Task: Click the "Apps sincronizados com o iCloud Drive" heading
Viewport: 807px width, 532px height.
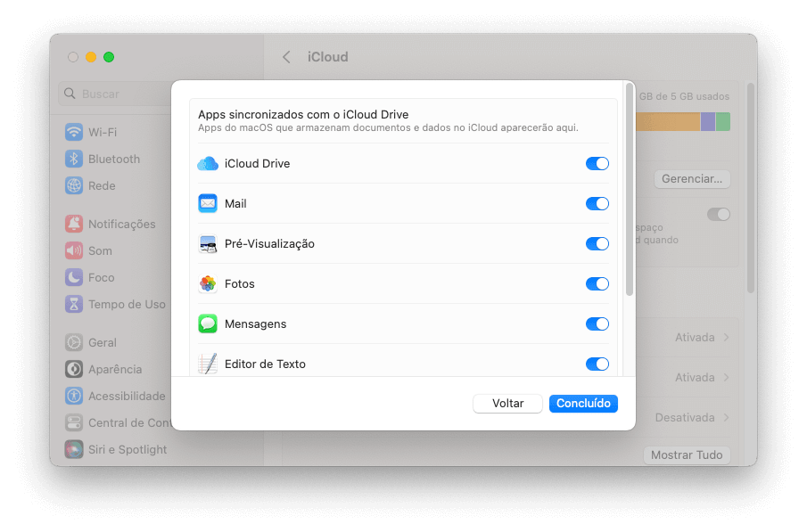Action: point(303,114)
